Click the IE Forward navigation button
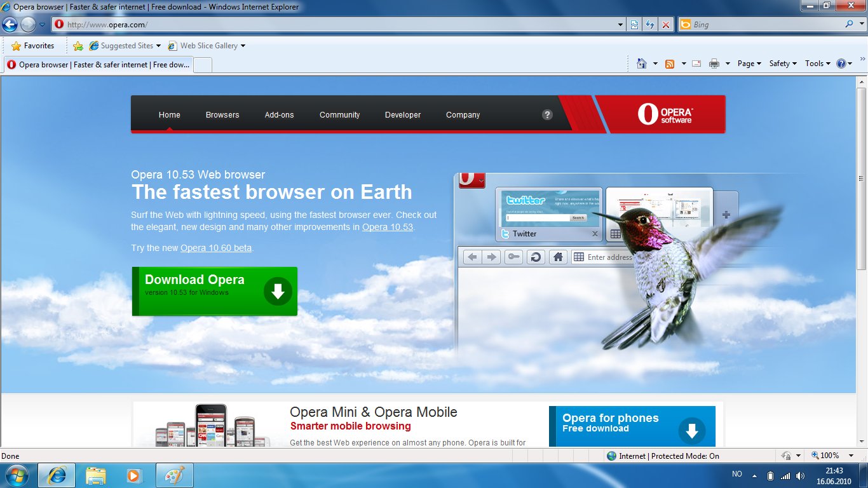Viewport: 868px width, 488px height. coord(28,24)
